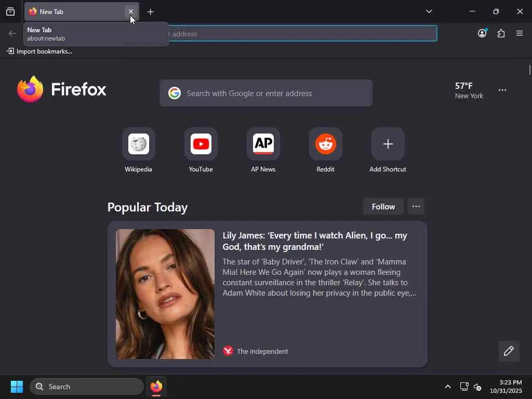Open the Lily James article thumbnail

tap(165, 294)
